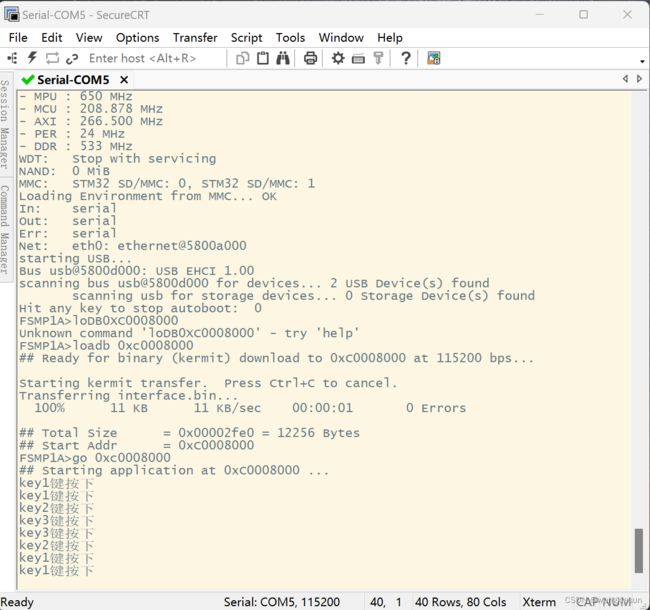Click the 'Net: eth0: ethernet@5800a000' line

pyautogui.click(x=133, y=246)
